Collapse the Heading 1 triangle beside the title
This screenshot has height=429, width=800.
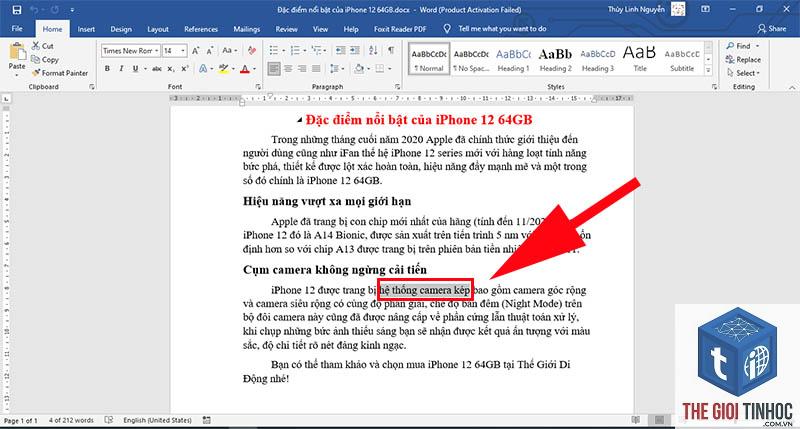[299, 120]
